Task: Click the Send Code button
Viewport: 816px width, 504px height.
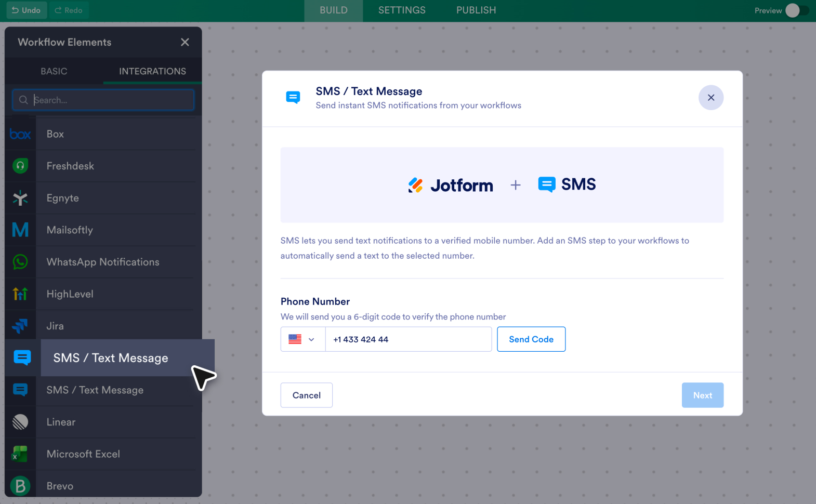Action: coord(531,339)
